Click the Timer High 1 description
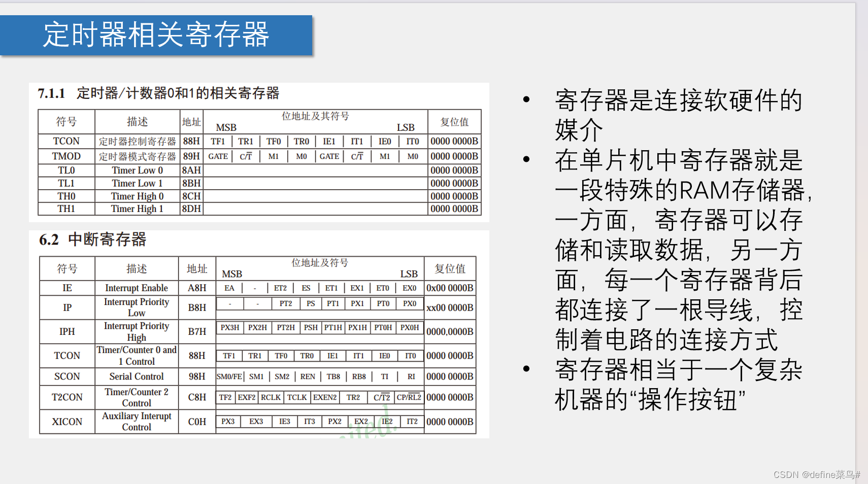Image resolution: width=868 pixels, height=484 pixels. [138, 209]
